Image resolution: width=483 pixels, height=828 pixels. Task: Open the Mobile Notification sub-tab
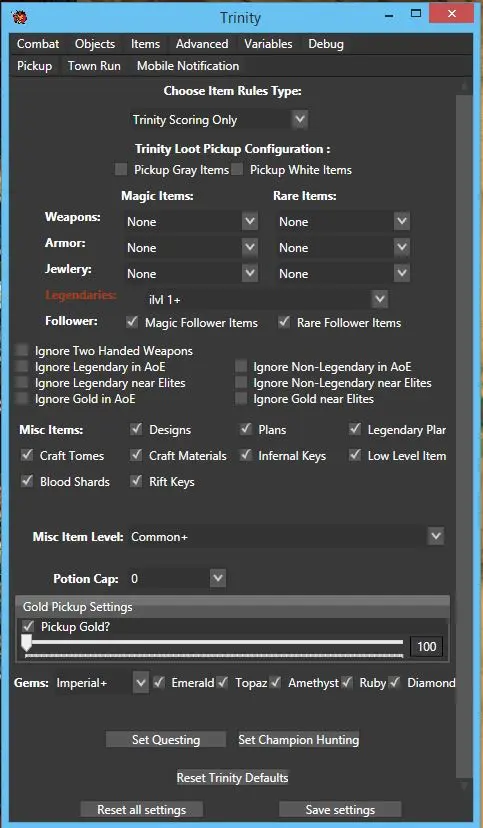pos(188,66)
